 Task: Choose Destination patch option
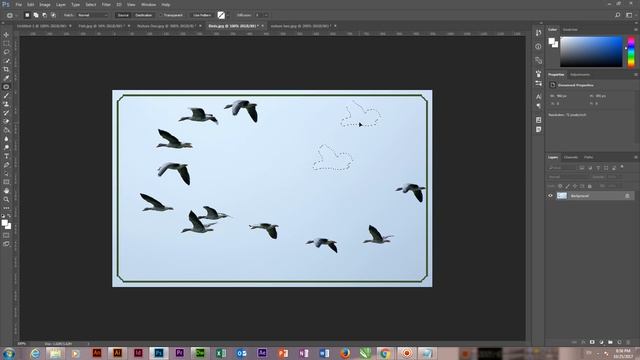click(x=144, y=15)
